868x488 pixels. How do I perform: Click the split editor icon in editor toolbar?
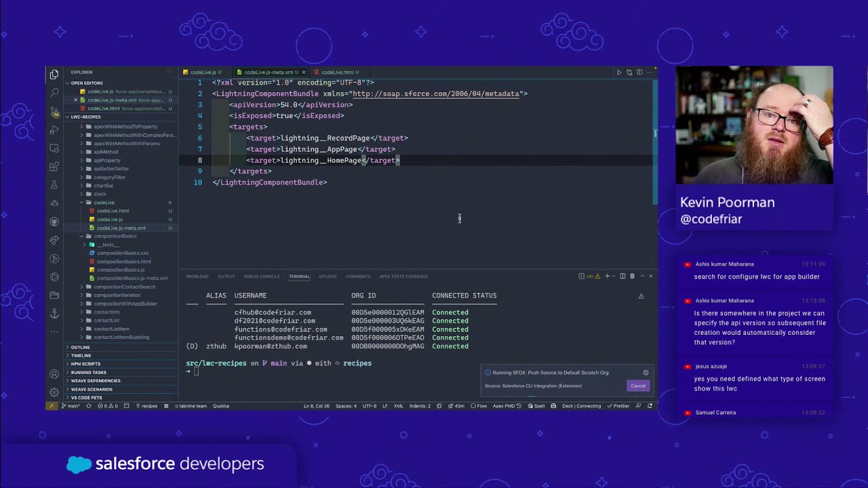tap(639, 72)
